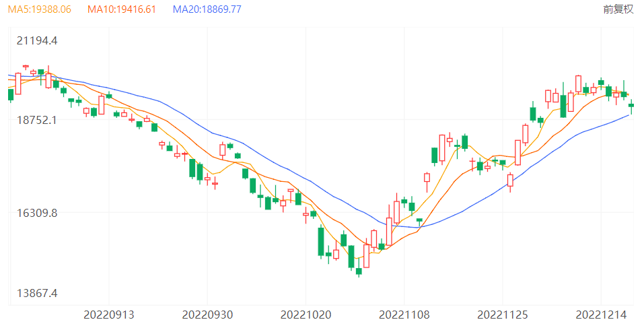Click the 18752.1 price axis label
This screenshot has width=644, height=324.
37,120
